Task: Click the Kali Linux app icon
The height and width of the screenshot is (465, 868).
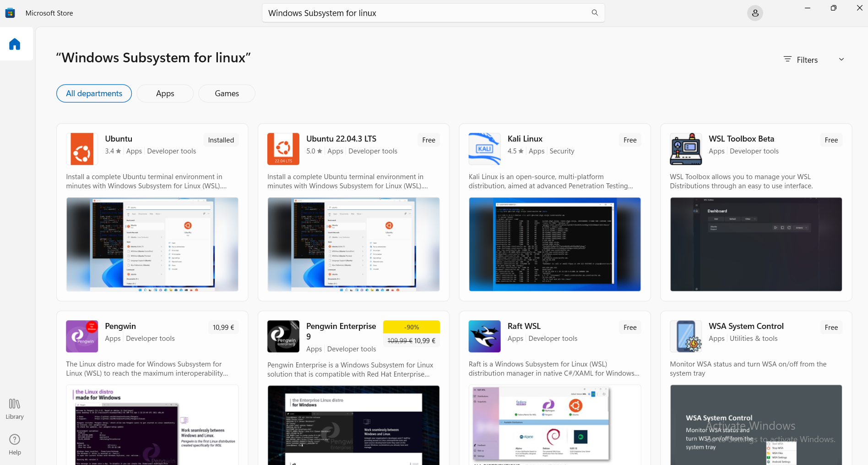Action: click(x=484, y=149)
